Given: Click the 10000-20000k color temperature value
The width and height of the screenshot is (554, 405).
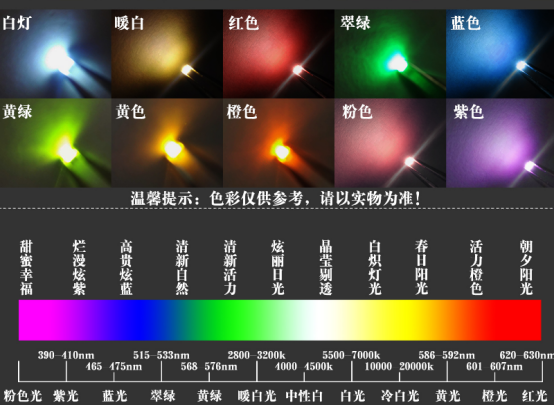Looking at the screenshot, I should point(399,366).
